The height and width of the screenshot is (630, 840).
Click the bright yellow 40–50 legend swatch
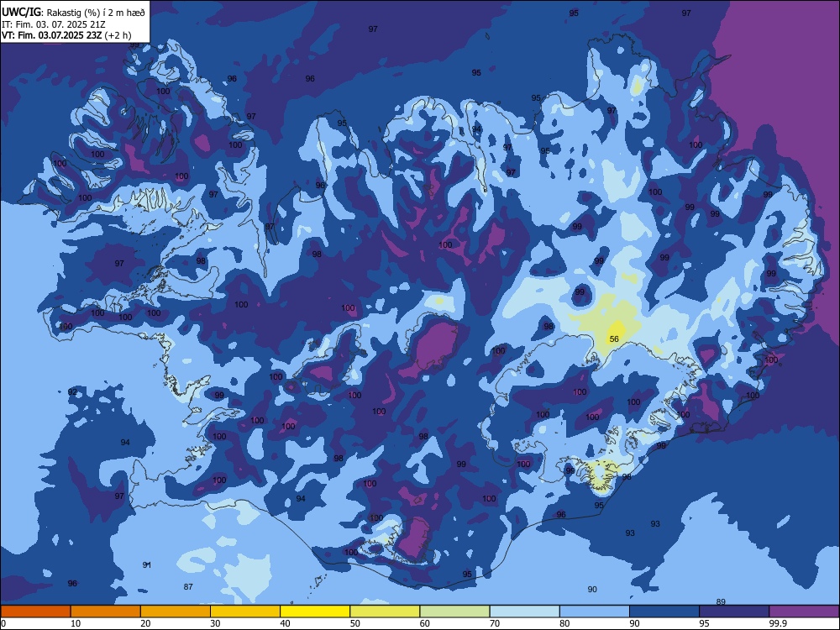(315, 612)
